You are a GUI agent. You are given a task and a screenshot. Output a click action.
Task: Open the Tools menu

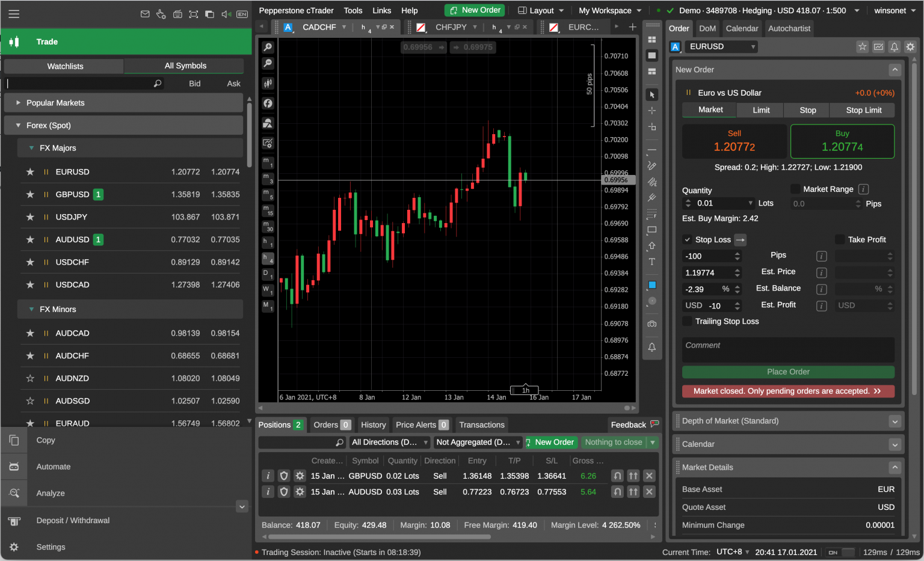353,10
